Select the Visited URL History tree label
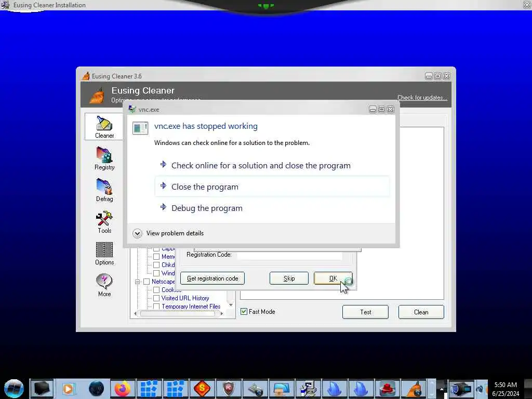The width and height of the screenshot is (532, 399). pos(185,298)
